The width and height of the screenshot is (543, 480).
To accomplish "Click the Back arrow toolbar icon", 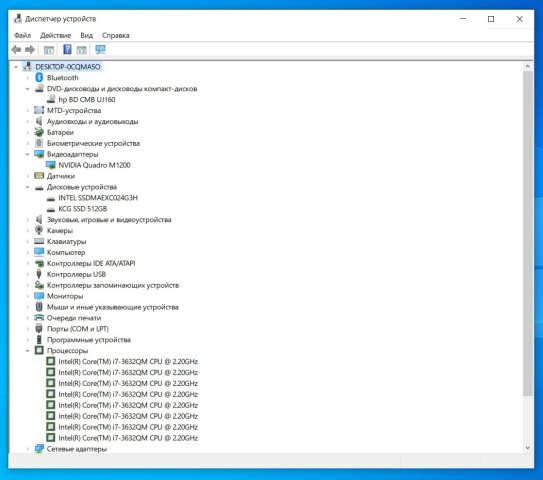I will [x=16, y=50].
